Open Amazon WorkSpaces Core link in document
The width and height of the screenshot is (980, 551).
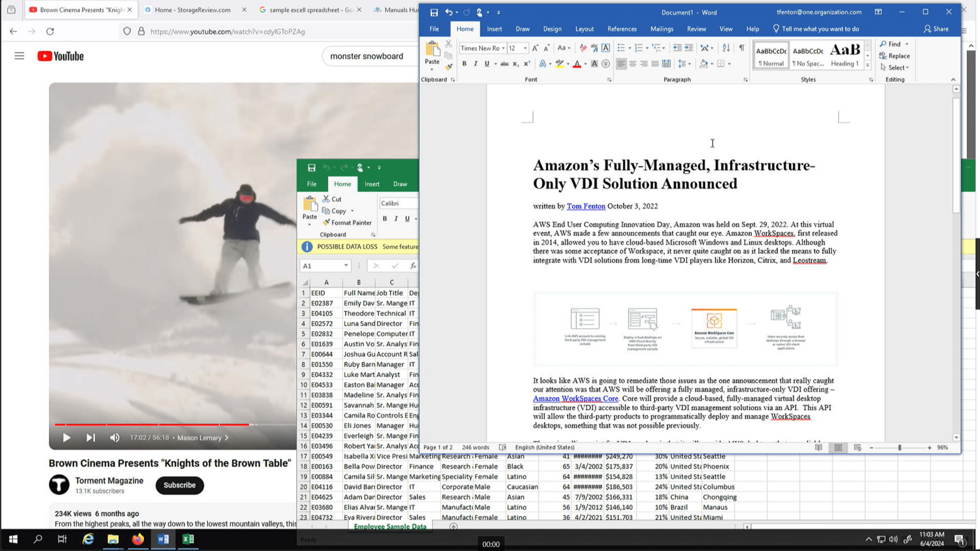click(x=575, y=399)
